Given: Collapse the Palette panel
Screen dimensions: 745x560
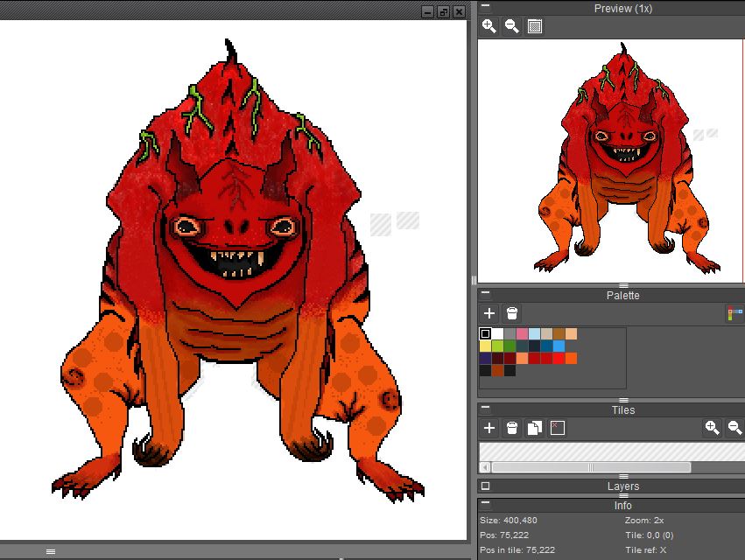Looking at the screenshot, I should click(x=486, y=295).
